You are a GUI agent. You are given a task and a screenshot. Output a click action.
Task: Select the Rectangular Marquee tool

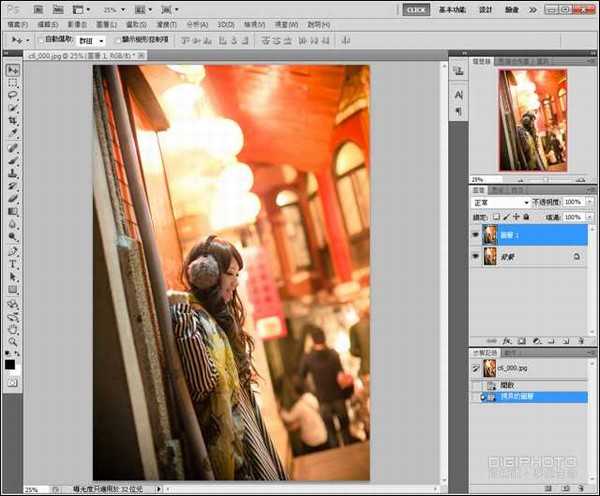coord(13,83)
